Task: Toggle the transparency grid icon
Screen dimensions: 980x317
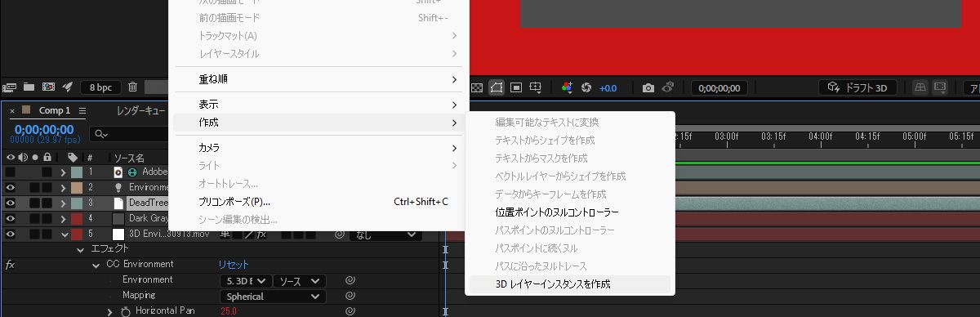Action: (x=478, y=87)
